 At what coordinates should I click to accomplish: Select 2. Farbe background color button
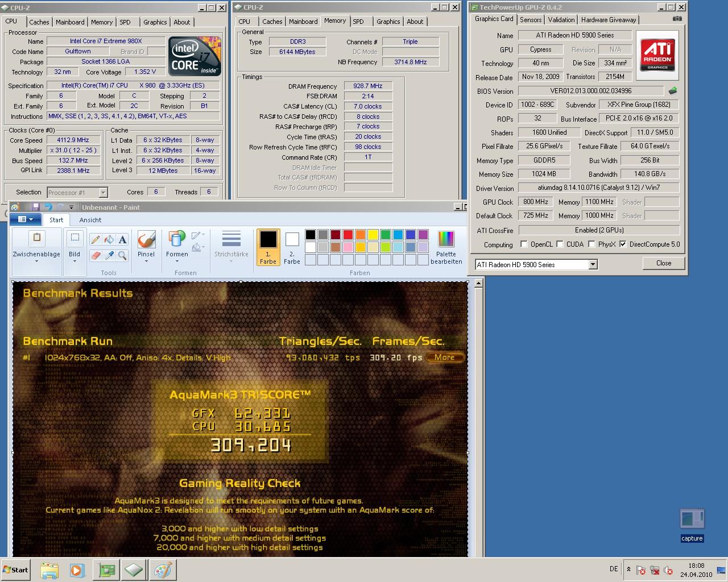click(x=292, y=247)
